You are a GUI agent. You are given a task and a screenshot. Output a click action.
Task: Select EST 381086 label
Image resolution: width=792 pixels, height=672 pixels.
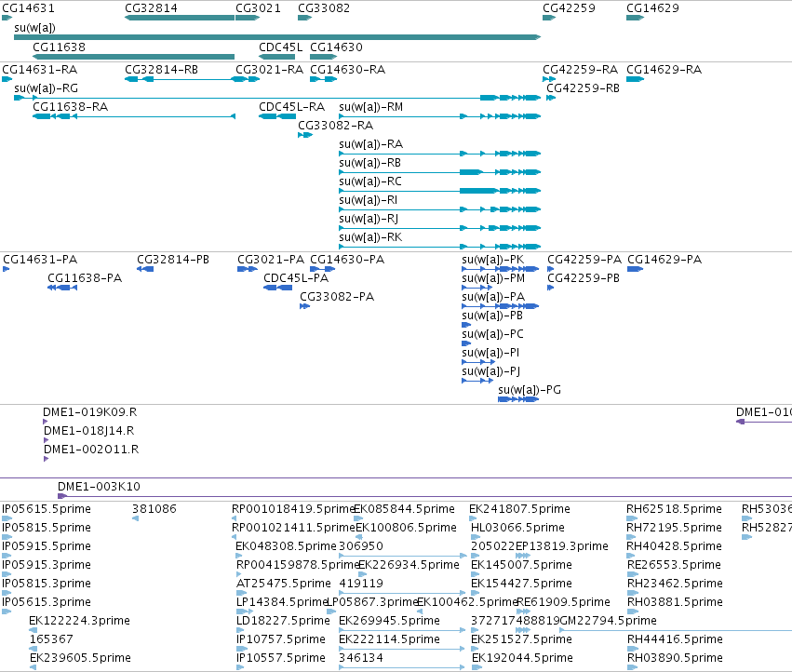(x=154, y=509)
